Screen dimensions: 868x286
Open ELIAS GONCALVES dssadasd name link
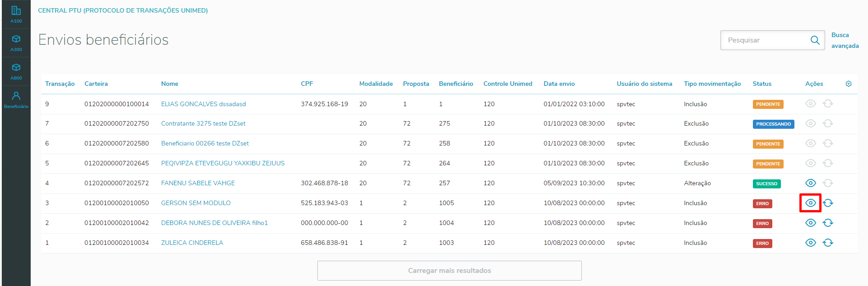pyautogui.click(x=204, y=104)
